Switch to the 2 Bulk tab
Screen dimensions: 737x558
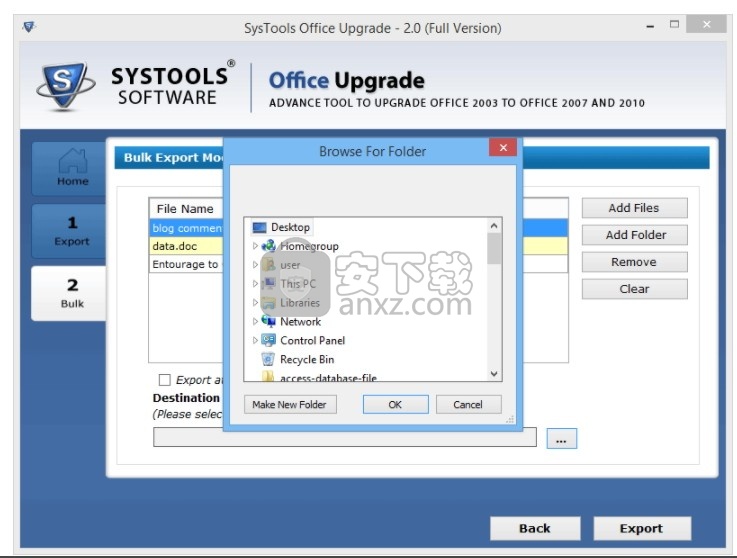pos(69,293)
